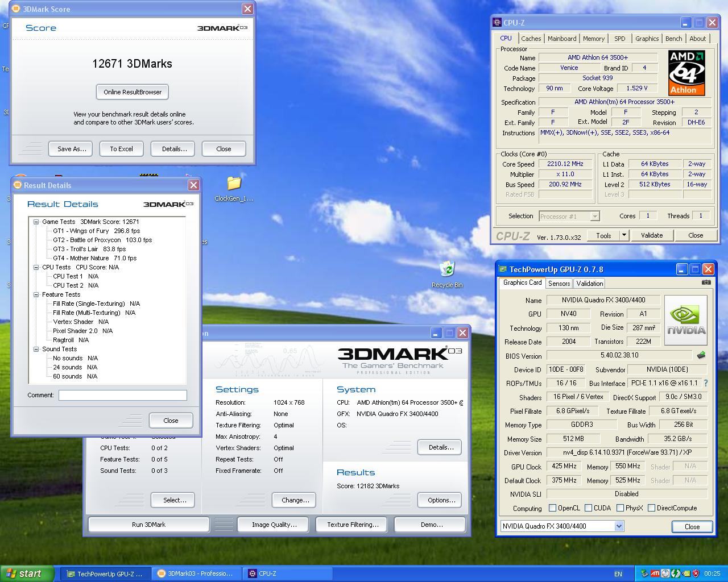This screenshot has width=728, height=582.
Task: Click System Details... button in 3DMark03
Action: click(x=439, y=447)
